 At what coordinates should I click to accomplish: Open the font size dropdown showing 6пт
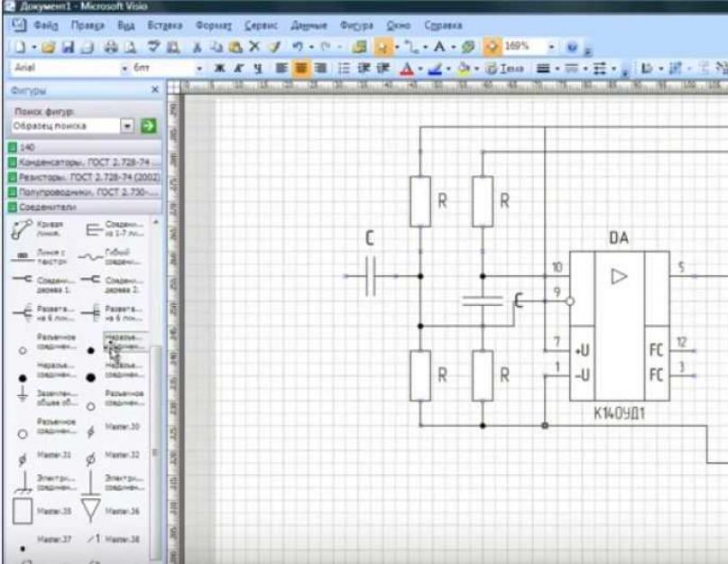[x=199, y=69]
